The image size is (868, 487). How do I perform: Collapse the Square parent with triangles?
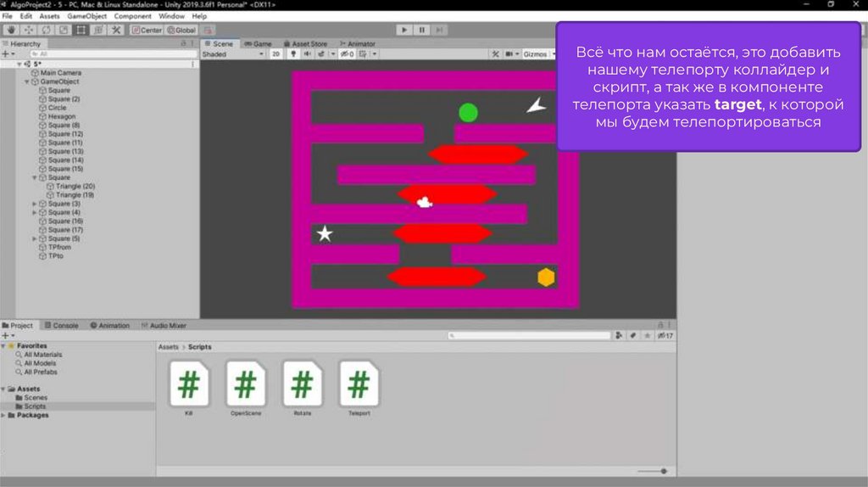(34, 178)
